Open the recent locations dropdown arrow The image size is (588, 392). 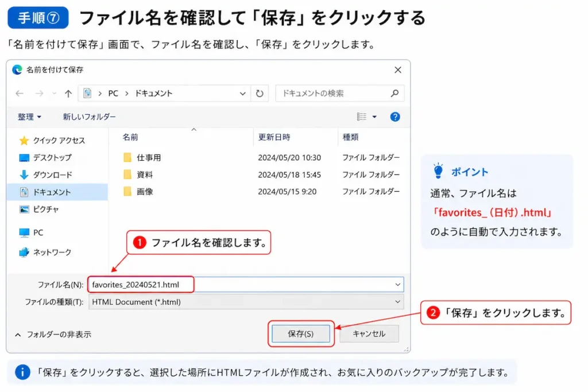(x=55, y=94)
